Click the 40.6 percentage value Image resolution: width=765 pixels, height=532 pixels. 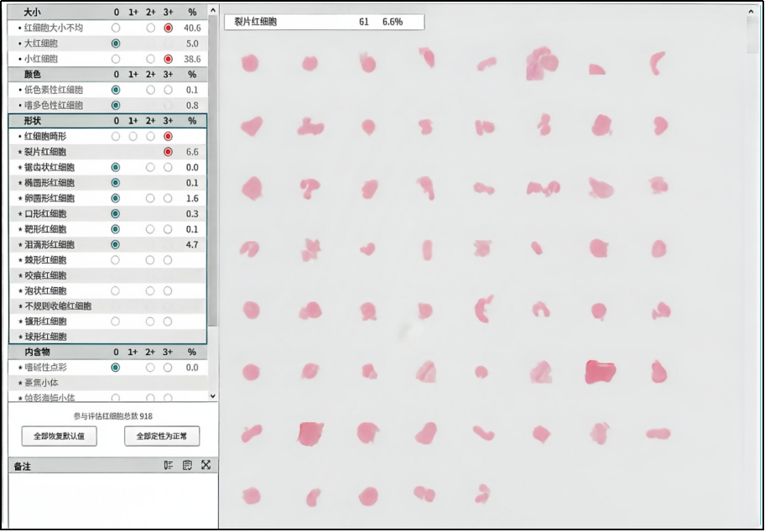192,28
